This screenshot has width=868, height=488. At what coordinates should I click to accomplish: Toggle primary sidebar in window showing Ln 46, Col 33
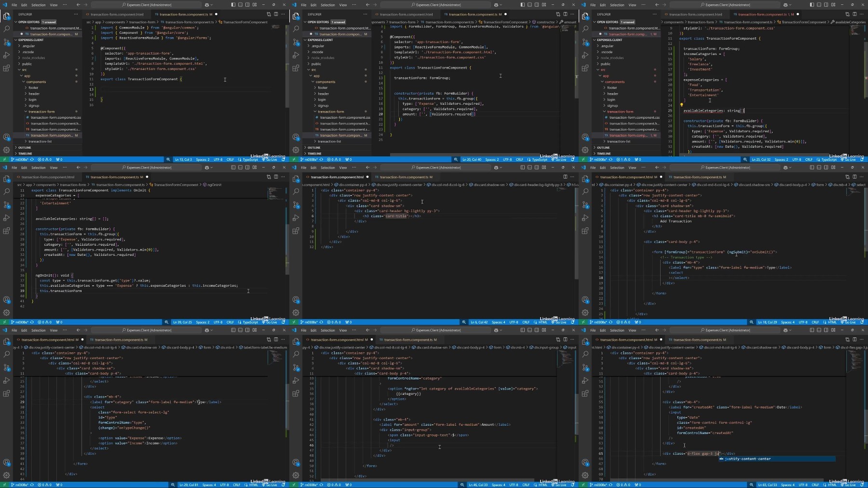click(522, 330)
